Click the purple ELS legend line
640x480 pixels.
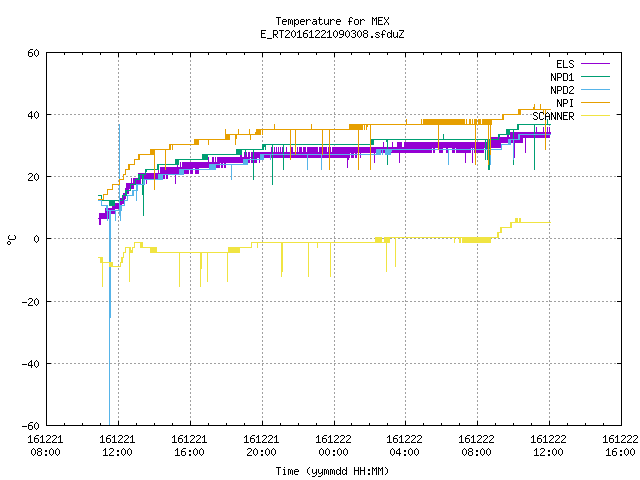595,64
